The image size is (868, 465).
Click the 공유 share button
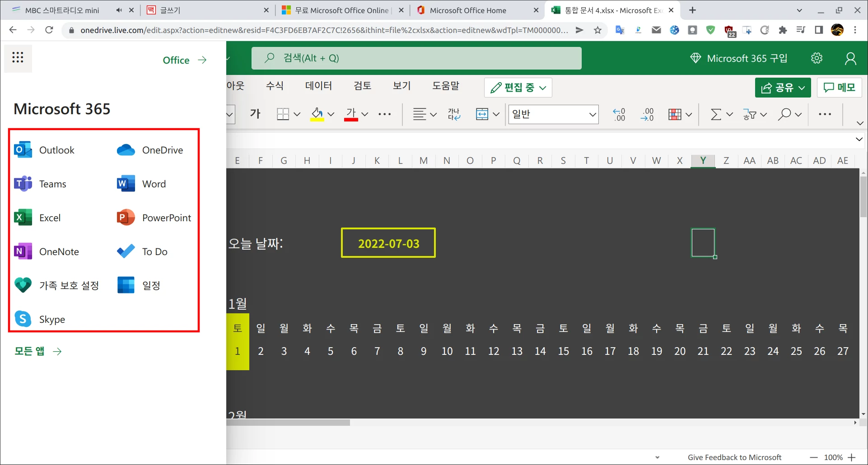[x=783, y=88]
